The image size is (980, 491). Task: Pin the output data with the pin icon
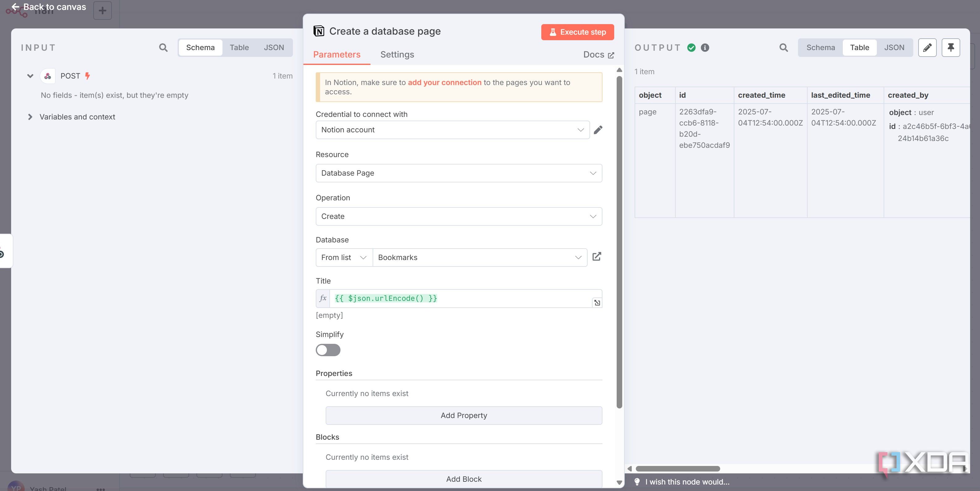(951, 48)
